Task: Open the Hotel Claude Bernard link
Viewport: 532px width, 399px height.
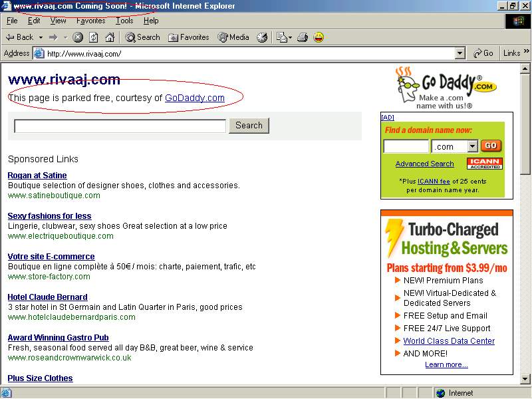Action: (x=47, y=297)
